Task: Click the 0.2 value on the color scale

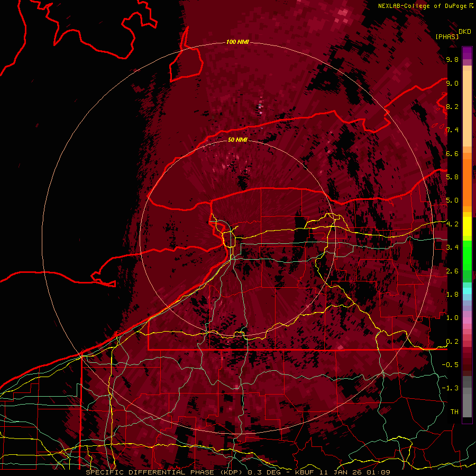Action: 452,342
